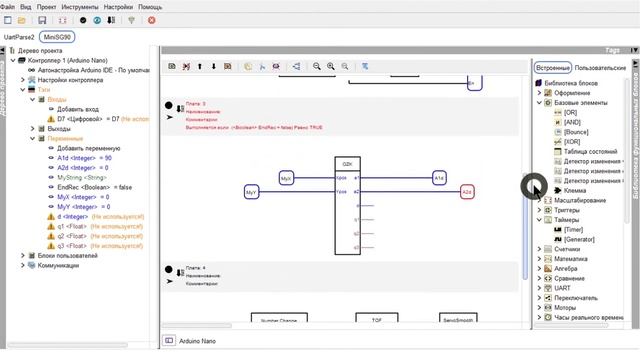
Task: Open the Проект menu
Action: click(46, 7)
